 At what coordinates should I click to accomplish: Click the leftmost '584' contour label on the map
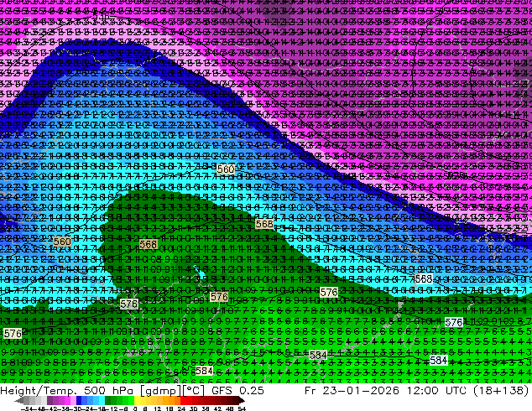[x=204, y=371]
